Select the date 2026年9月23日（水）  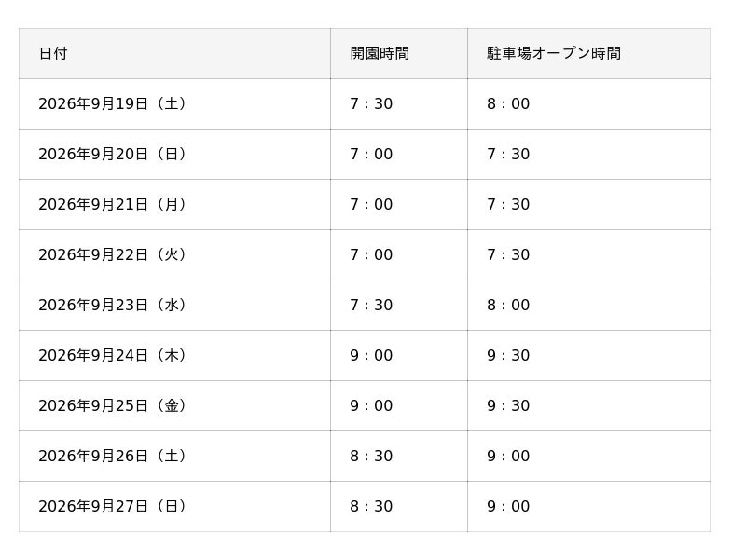point(114,306)
